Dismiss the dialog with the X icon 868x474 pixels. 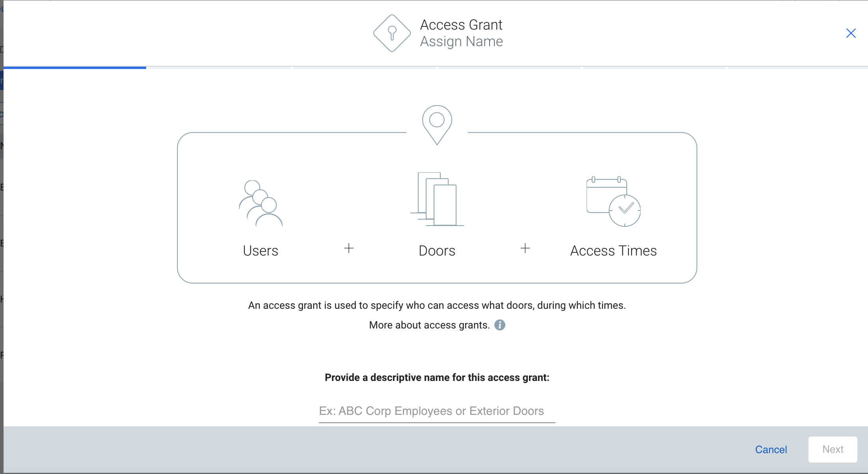pyautogui.click(x=851, y=33)
